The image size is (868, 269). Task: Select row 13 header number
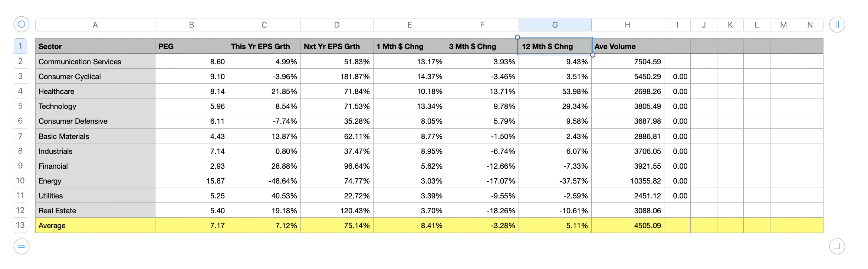click(x=20, y=225)
